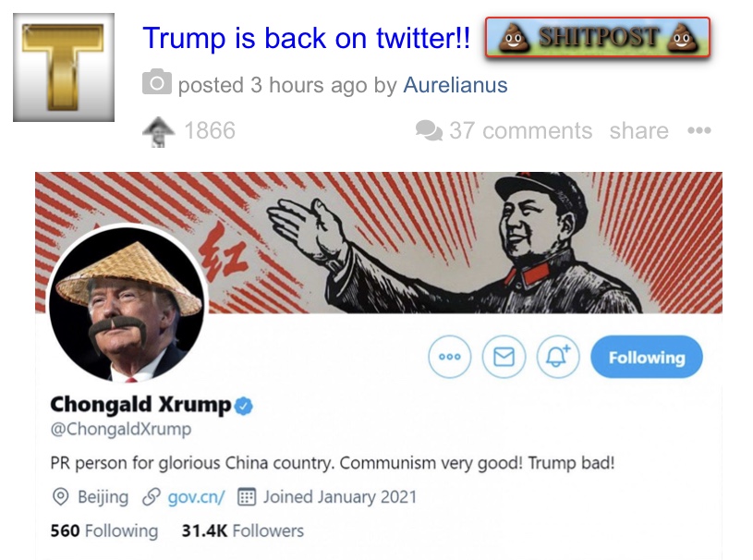This screenshot has height=560, width=753.
Task: Click the link chain icon
Action: 151,496
